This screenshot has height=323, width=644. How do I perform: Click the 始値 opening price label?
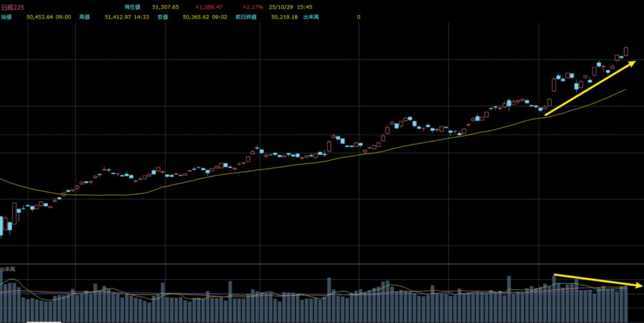pos(6,17)
